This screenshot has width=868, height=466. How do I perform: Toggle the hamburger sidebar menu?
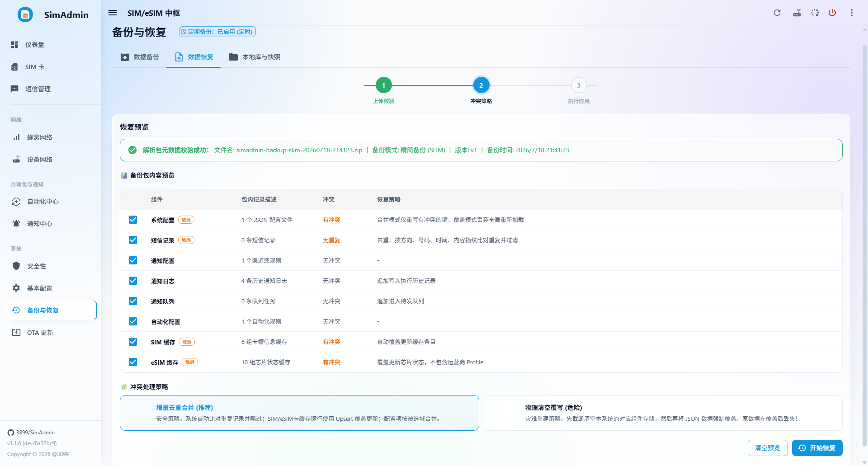click(113, 13)
